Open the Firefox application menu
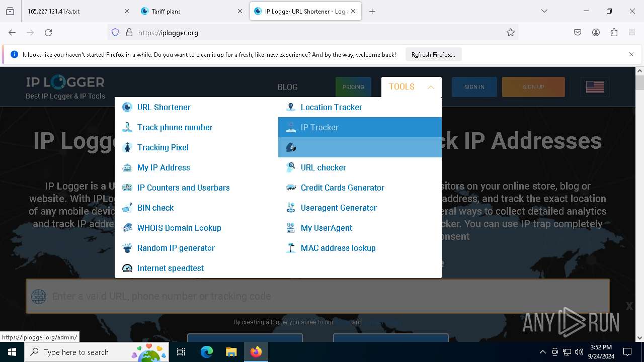This screenshot has width=644, height=362. (x=632, y=33)
